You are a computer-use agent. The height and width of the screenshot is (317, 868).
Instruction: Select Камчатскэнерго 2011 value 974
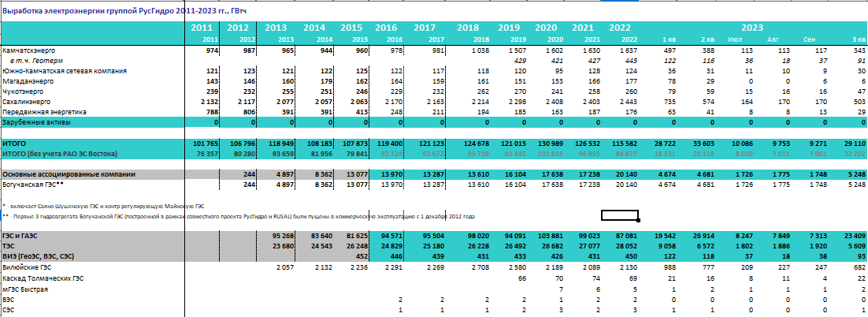[x=213, y=50]
